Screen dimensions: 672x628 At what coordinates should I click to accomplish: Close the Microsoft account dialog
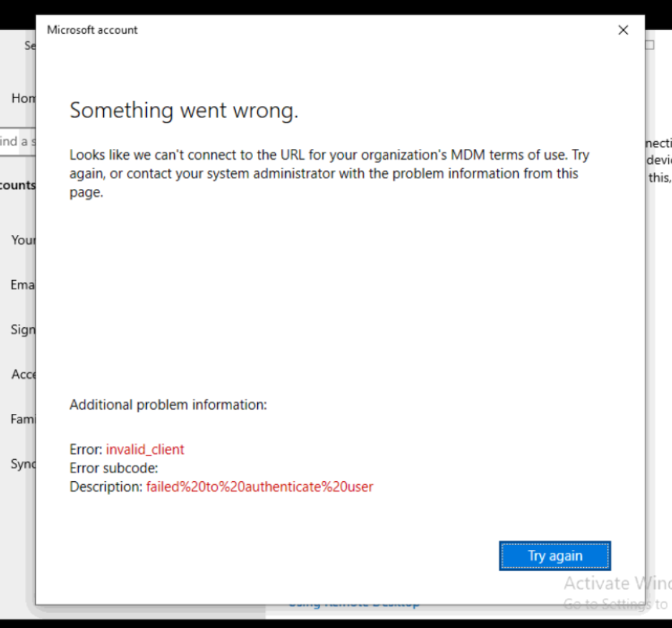pos(623,30)
